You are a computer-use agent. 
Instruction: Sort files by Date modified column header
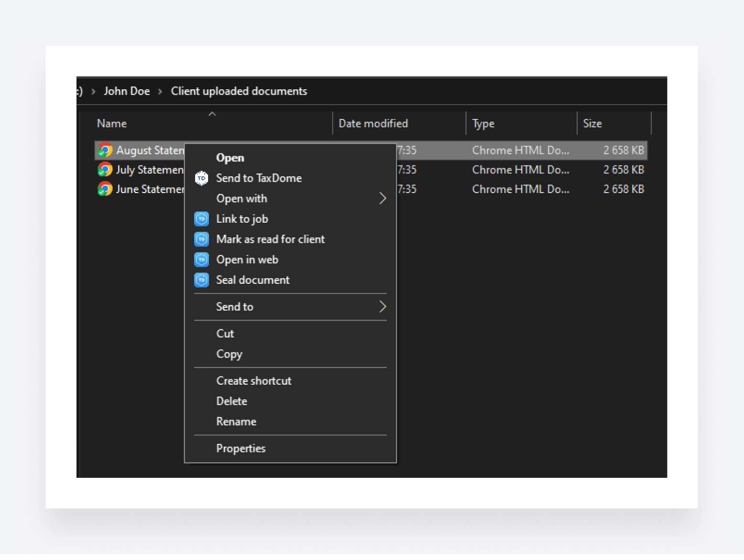(373, 124)
